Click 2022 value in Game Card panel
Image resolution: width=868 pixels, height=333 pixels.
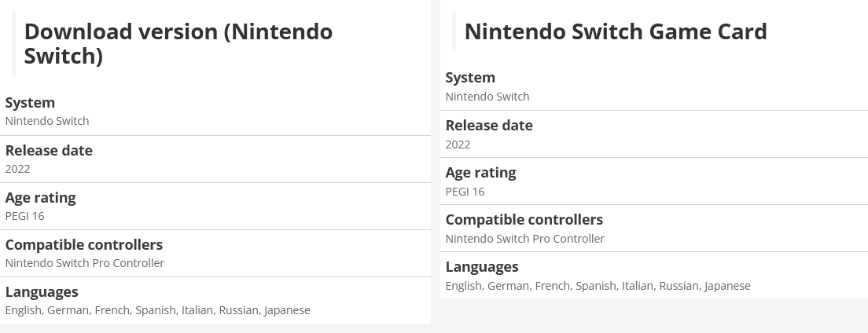tap(458, 145)
